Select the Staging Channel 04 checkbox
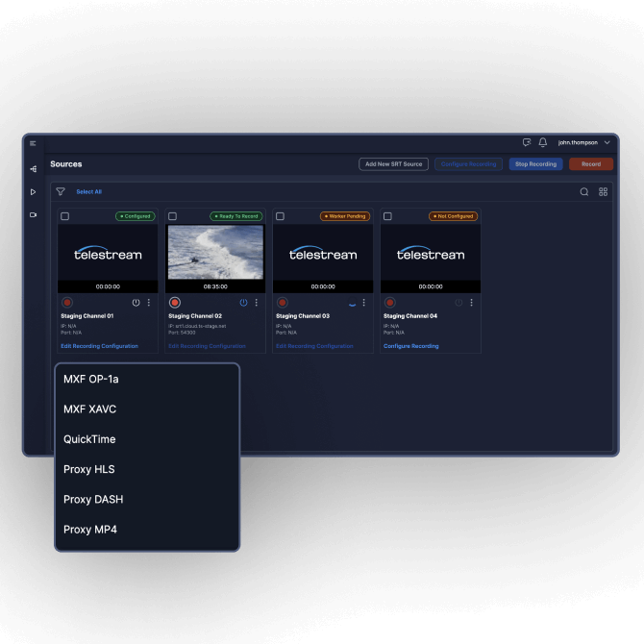Image resolution: width=644 pixels, height=644 pixels. click(388, 216)
